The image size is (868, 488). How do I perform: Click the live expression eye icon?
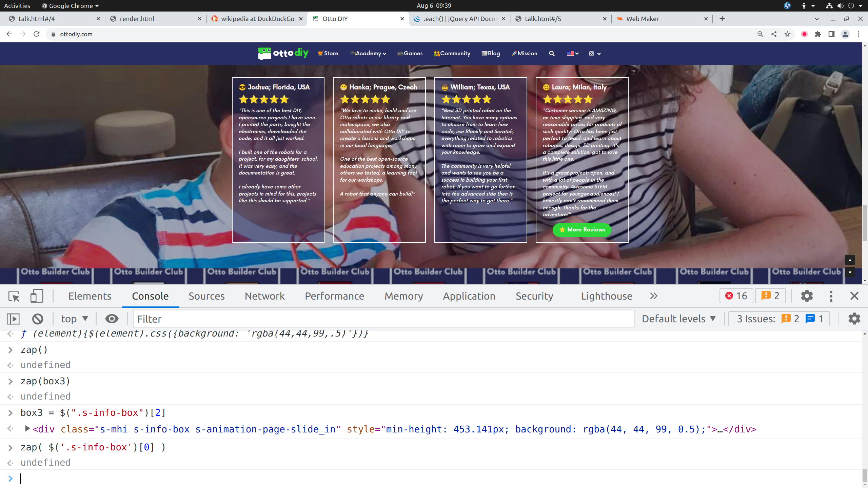[x=112, y=319]
